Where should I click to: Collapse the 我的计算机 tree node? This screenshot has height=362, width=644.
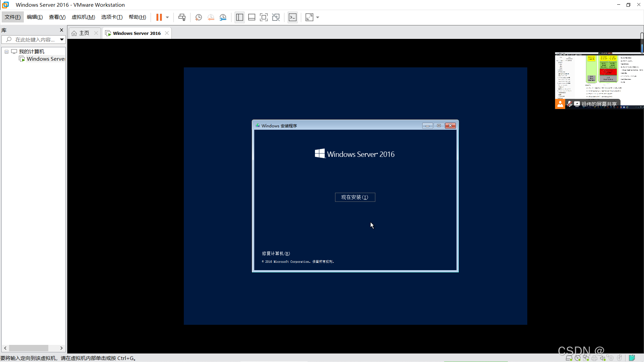click(x=6, y=52)
